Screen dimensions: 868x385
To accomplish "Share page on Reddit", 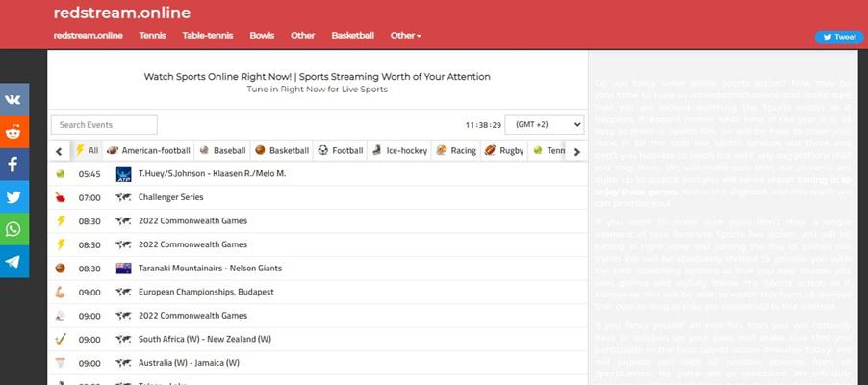I will tap(14, 132).
